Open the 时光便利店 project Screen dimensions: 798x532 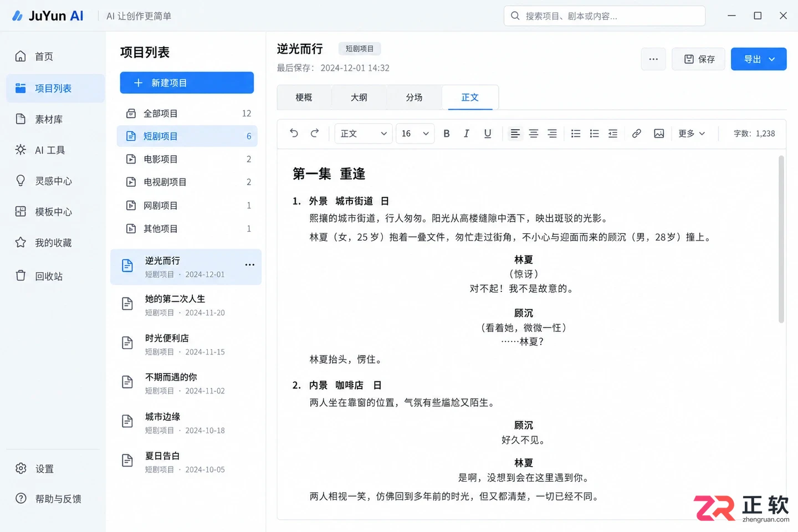coord(186,345)
